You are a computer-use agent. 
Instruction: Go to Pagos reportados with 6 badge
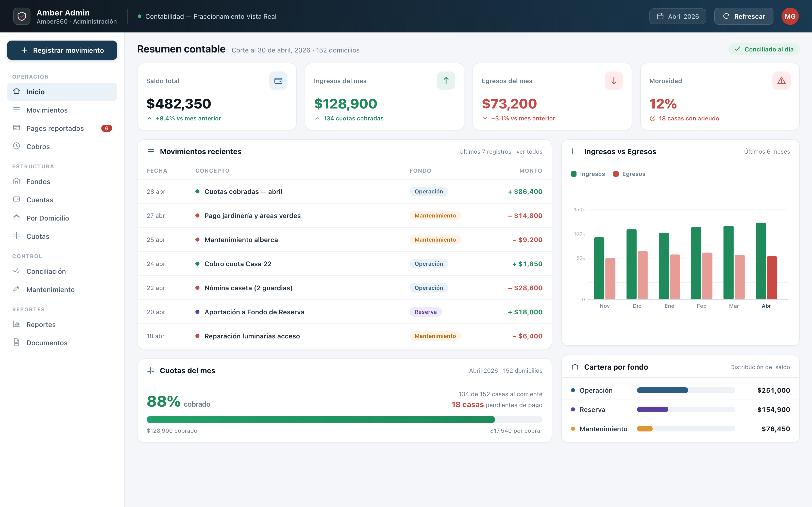[x=62, y=129]
